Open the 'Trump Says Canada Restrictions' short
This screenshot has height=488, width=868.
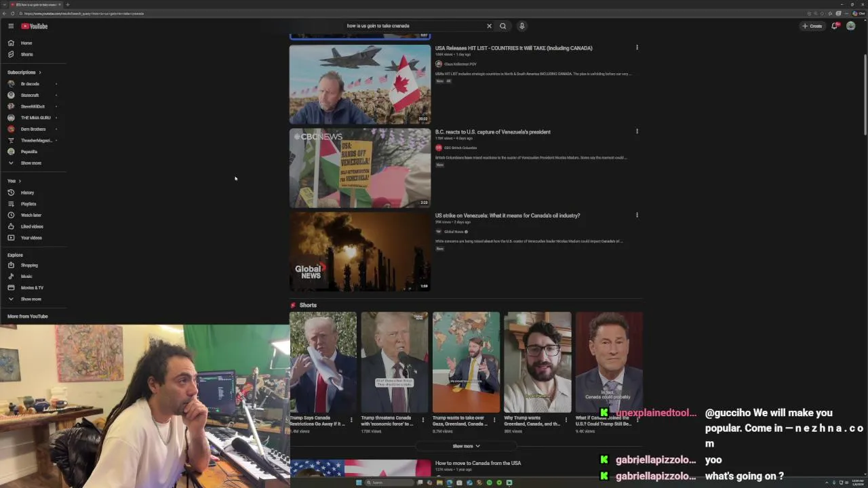click(323, 362)
